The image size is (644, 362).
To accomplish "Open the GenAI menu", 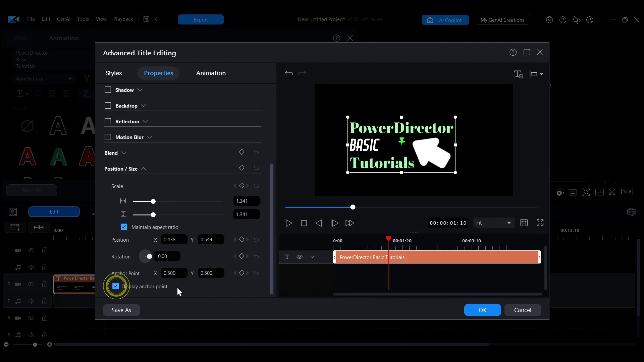I will tap(64, 19).
